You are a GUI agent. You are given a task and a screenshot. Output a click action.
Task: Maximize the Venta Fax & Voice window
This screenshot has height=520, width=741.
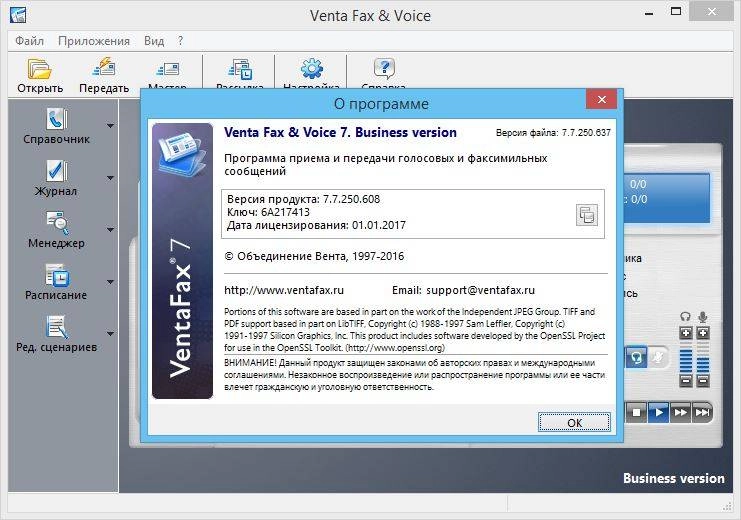tap(676, 12)
